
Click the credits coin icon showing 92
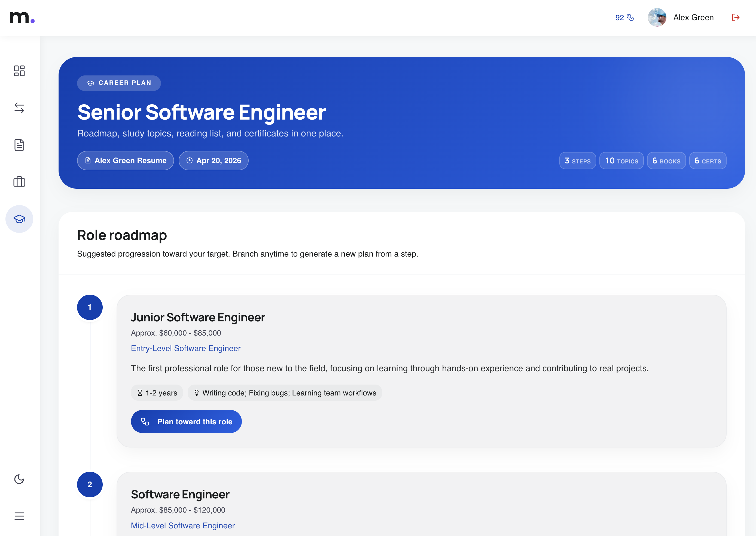[x=630, y=17]
